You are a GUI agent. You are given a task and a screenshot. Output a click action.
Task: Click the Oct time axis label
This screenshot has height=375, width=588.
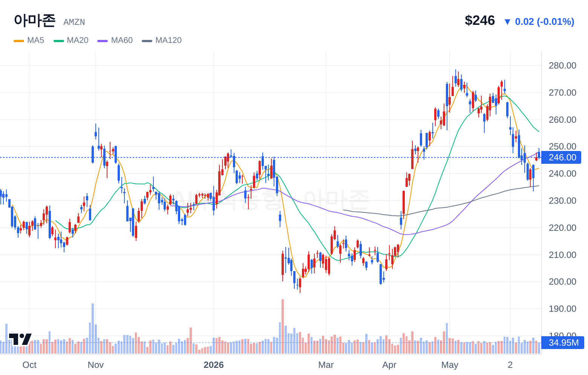(29, 365)
